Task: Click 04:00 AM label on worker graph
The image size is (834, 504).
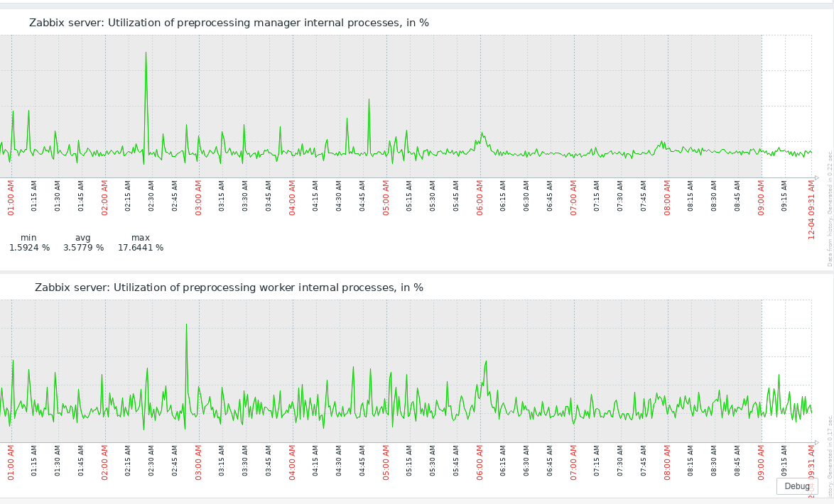Action: pyautogui.click(x=292, y=463)
